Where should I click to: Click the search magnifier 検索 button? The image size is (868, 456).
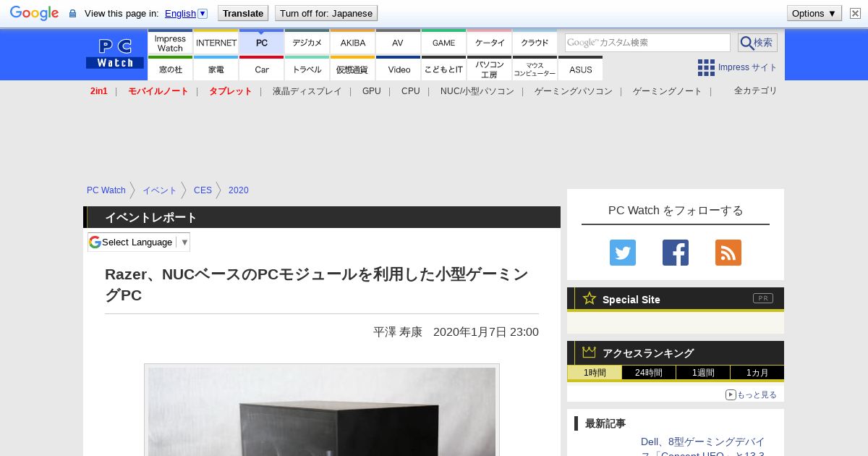tap(757, 43)
